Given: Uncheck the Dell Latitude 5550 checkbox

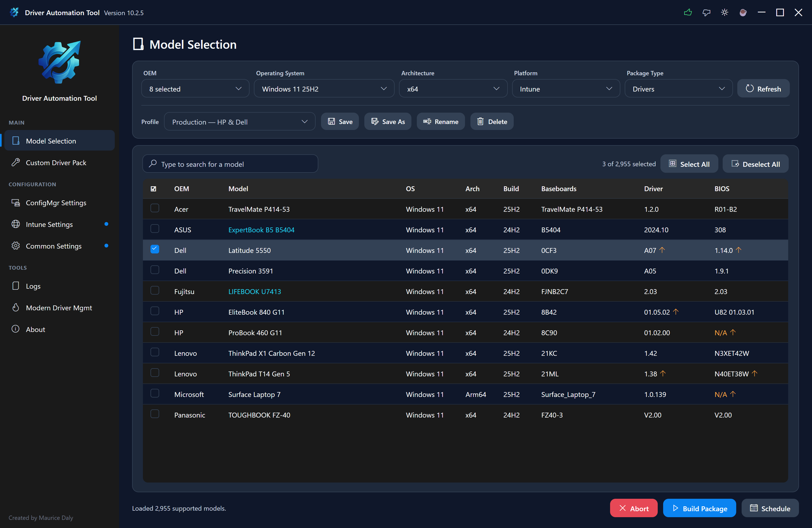Looking at the screenshot, I should point(155,249).
